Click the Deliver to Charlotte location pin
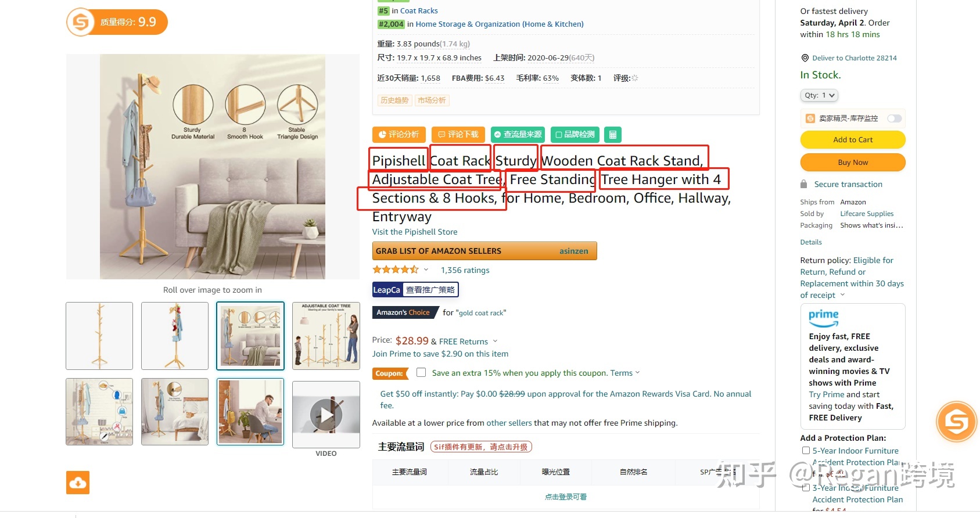The width and height of the screenshot is (980, 518). pos(805,58)
